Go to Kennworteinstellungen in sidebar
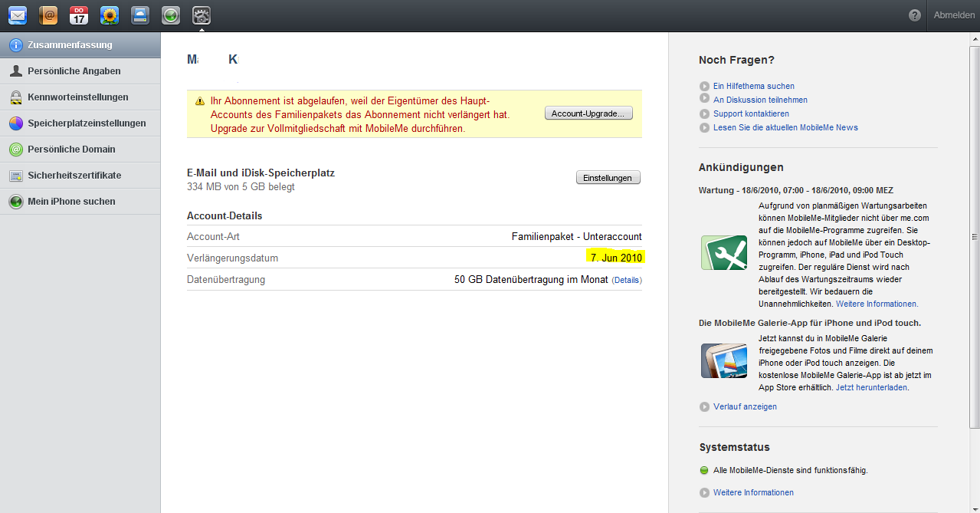The width and height of the screenshot is (980, 513). pyautogui.click(x=77, y=97)
